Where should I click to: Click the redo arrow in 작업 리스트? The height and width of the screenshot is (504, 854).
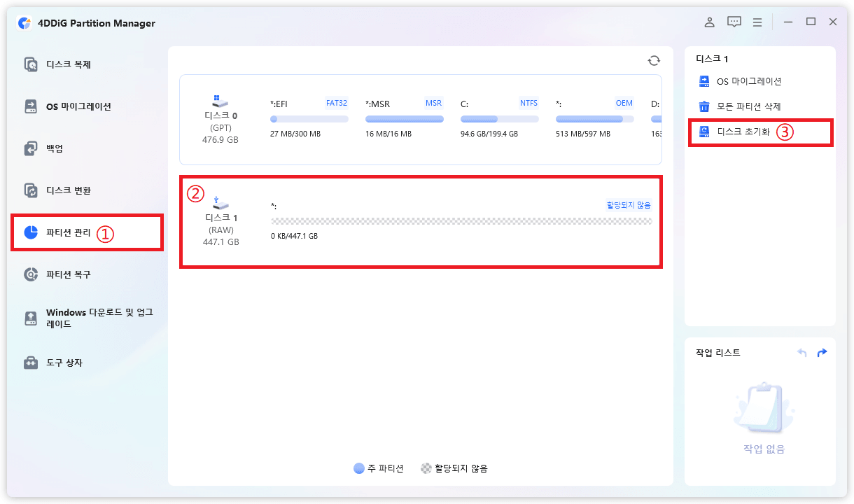(x=822, y=353)
